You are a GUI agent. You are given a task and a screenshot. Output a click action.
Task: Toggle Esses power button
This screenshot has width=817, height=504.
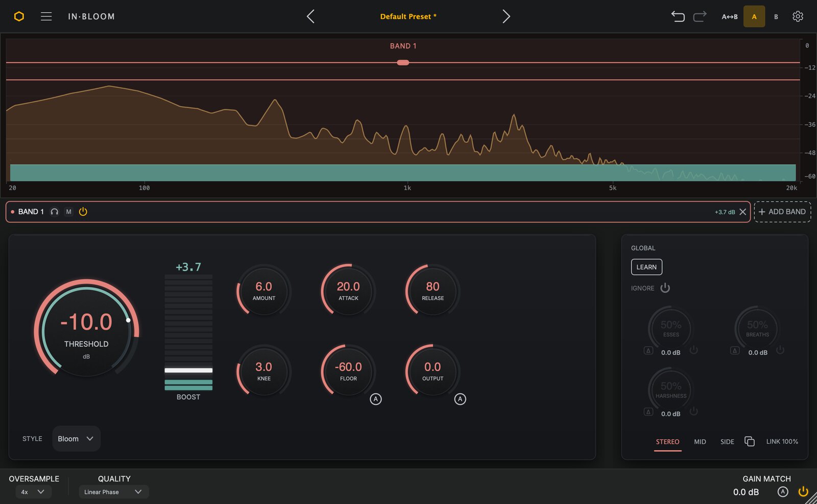click(x=693, y=350)
